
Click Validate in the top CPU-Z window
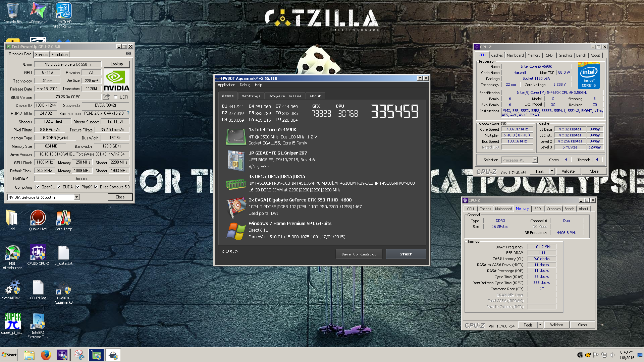(x=568, y=171)
